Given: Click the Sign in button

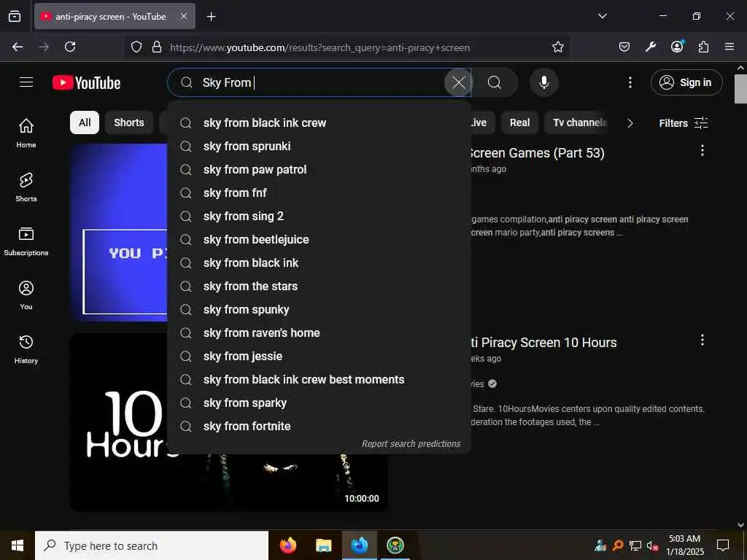Looking at the screenshot, I should tap(686, 82).
